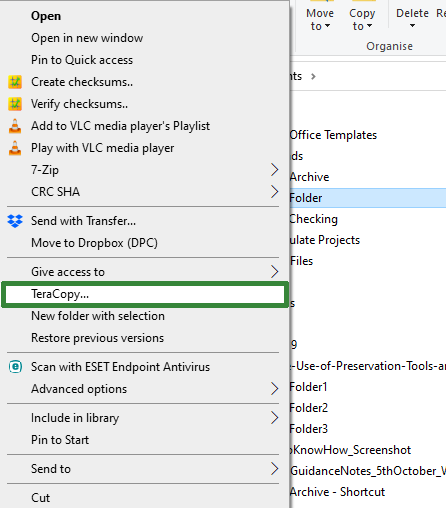Choose Open in new window
446x508 pixels.
[87, 38]
